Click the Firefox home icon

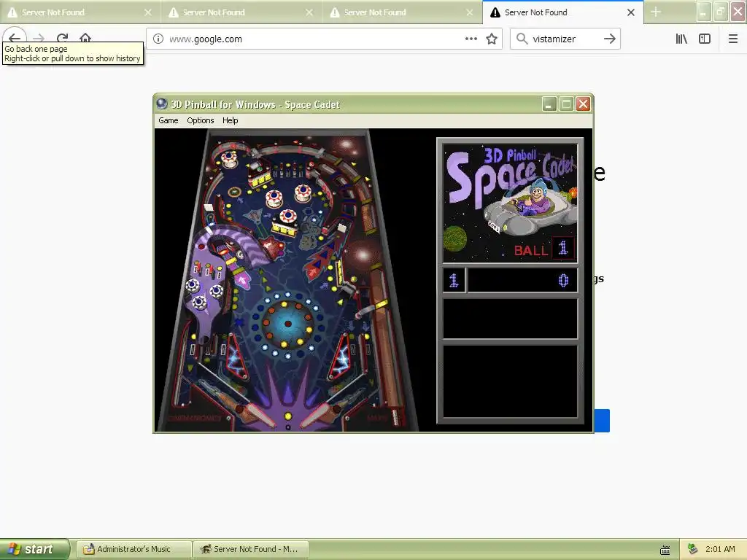pos(85,38)
